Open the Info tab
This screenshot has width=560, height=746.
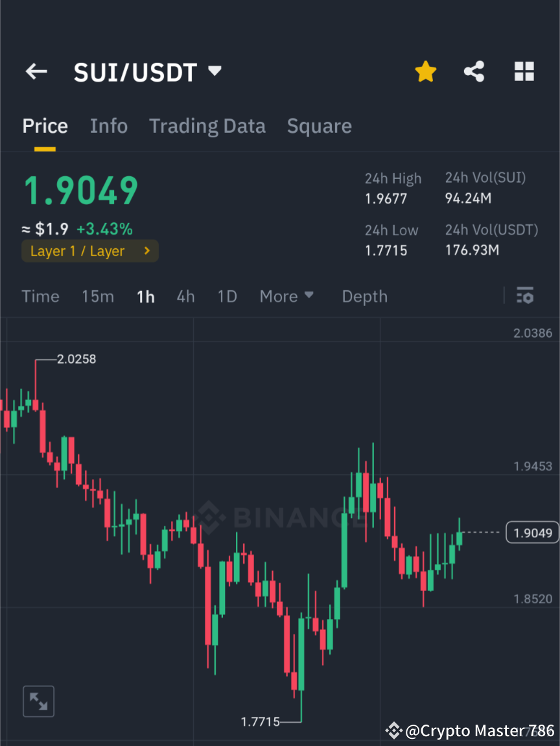(x=108, y=125)
